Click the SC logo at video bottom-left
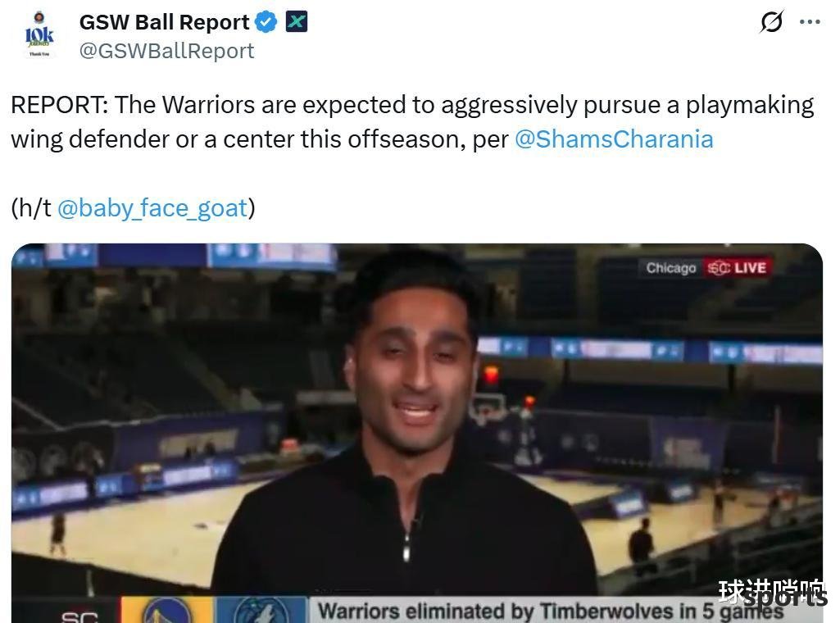 click(x=79, y=616)
